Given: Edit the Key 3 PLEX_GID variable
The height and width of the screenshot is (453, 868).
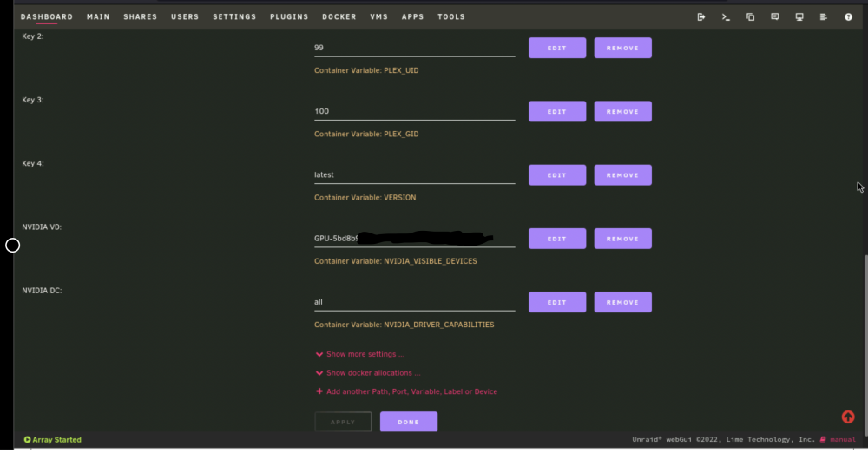Looking at the screenshot, I should (x=557, y=112).
